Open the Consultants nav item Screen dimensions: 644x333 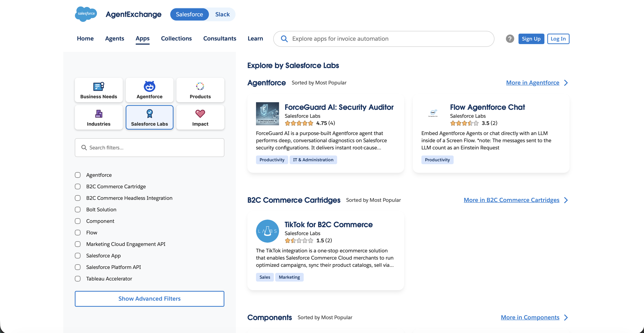tap(219, 38)
